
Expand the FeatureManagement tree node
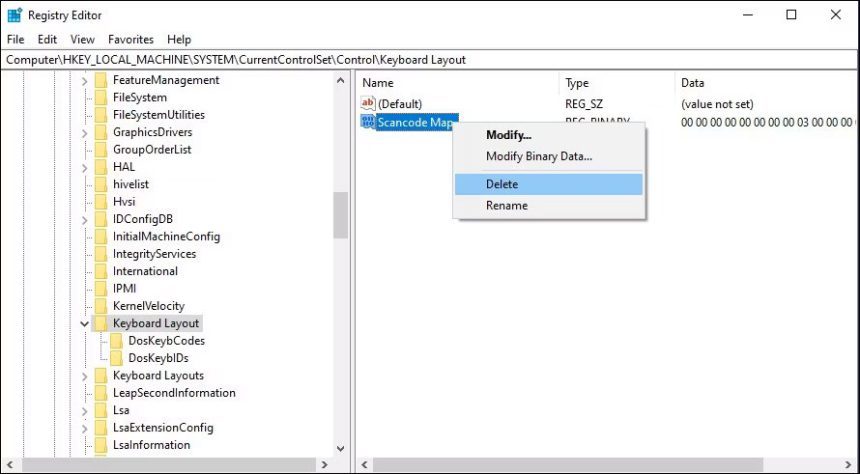point(84,80)
